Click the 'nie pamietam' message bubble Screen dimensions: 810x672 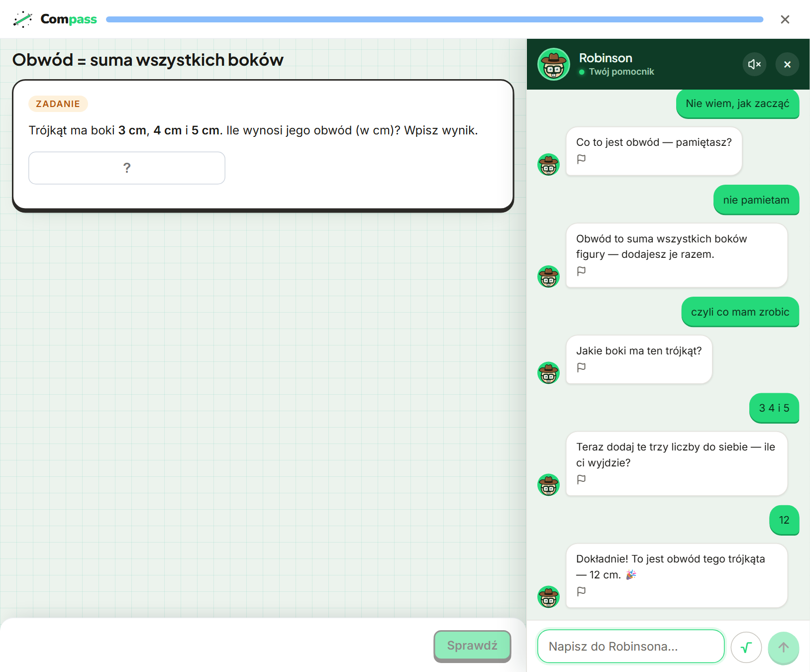756,200
